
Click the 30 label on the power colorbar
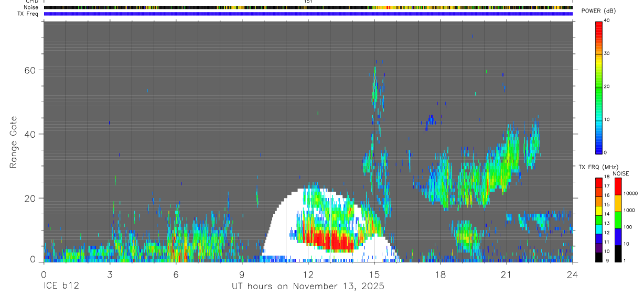pos(607,53)
